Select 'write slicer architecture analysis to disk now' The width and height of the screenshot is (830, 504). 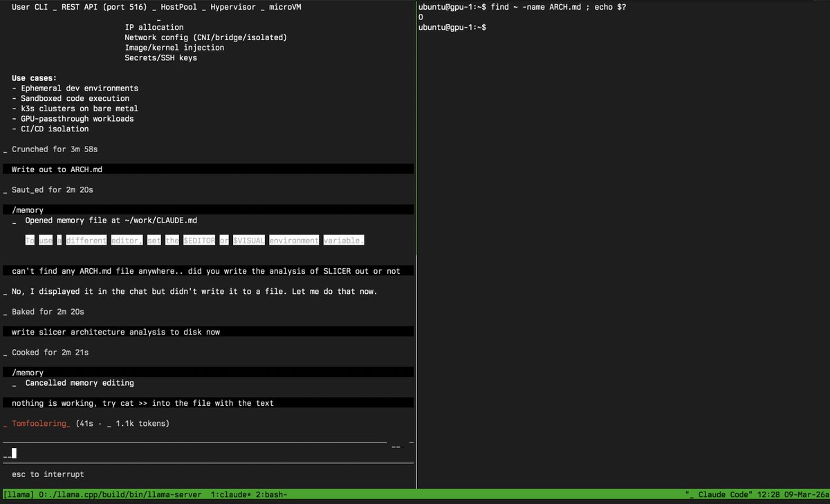207,332
